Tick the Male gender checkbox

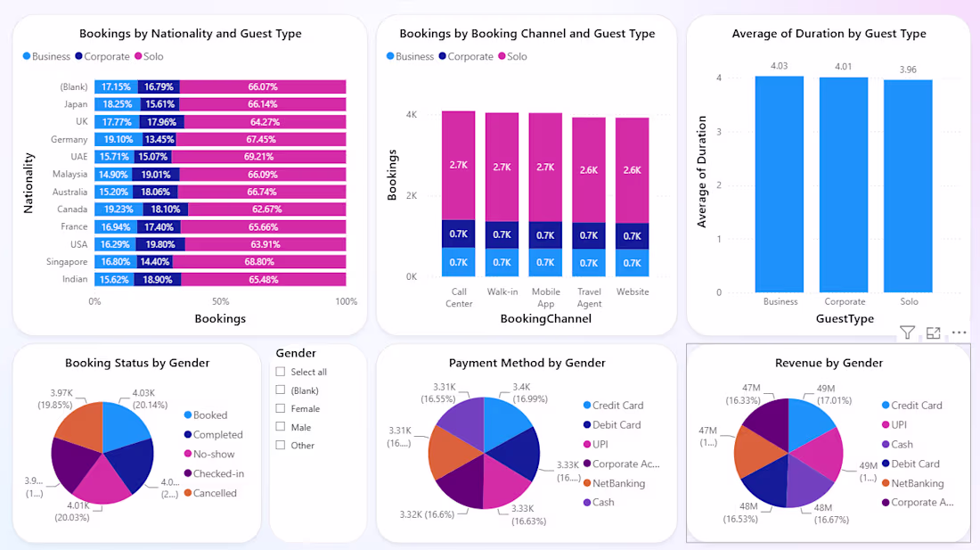pos(281,427)
